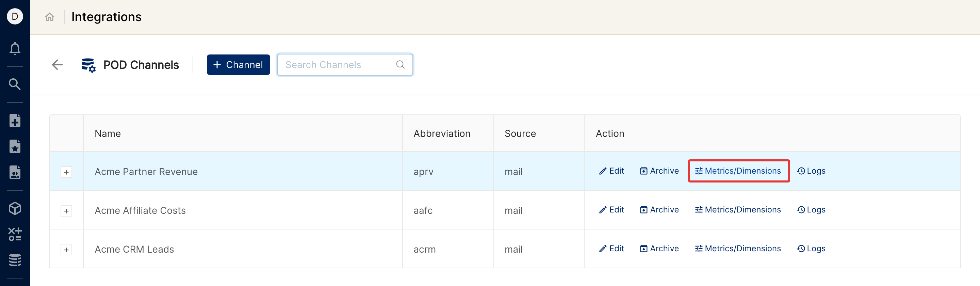Screen dimensions: 980x286
Task: Click the acrm abbreviation cell
Action: 448,249
